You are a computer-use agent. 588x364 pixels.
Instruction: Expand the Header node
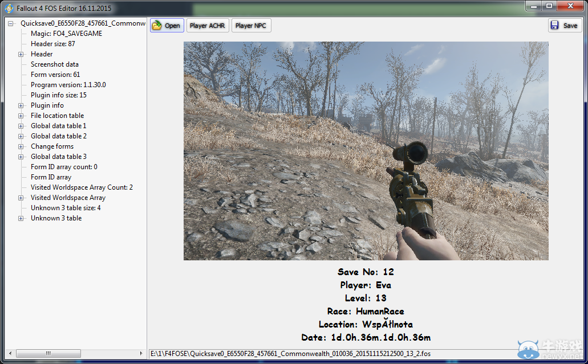[21, 54]
